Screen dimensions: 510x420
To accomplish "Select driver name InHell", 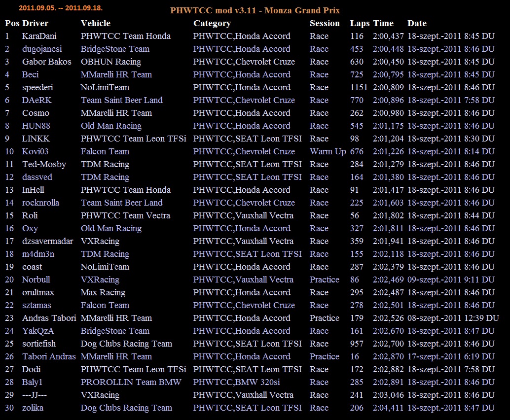I will [x=33, y=190].
